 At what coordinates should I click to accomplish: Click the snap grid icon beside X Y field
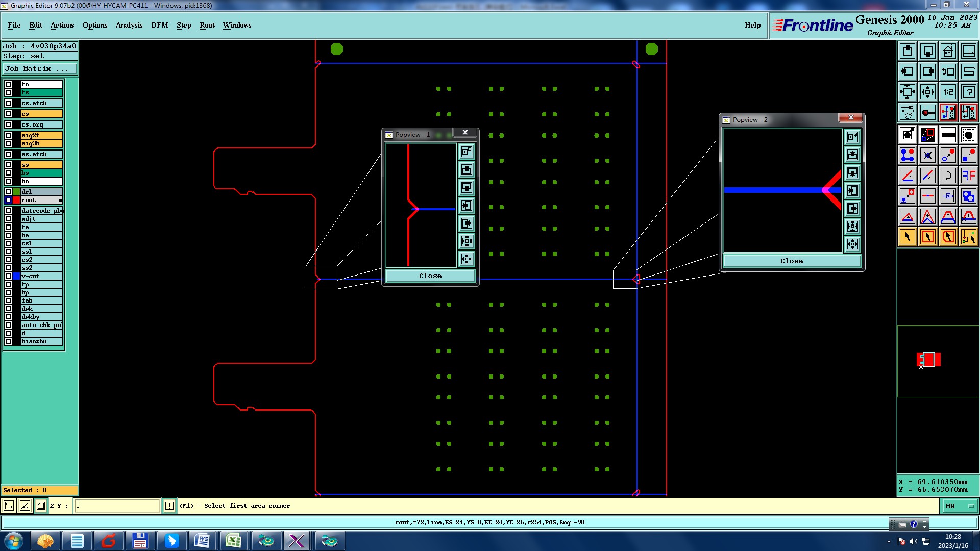[41, 506]
